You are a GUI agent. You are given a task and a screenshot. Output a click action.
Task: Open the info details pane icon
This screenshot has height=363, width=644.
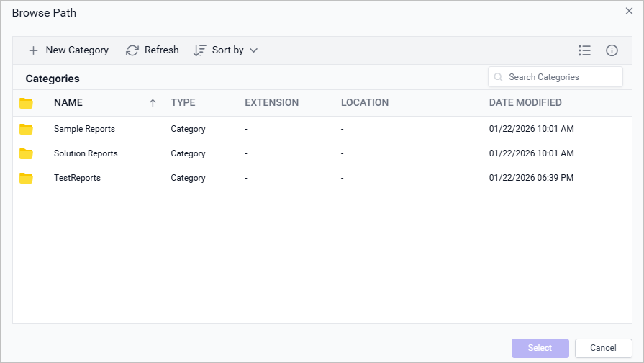click(612, 50)
